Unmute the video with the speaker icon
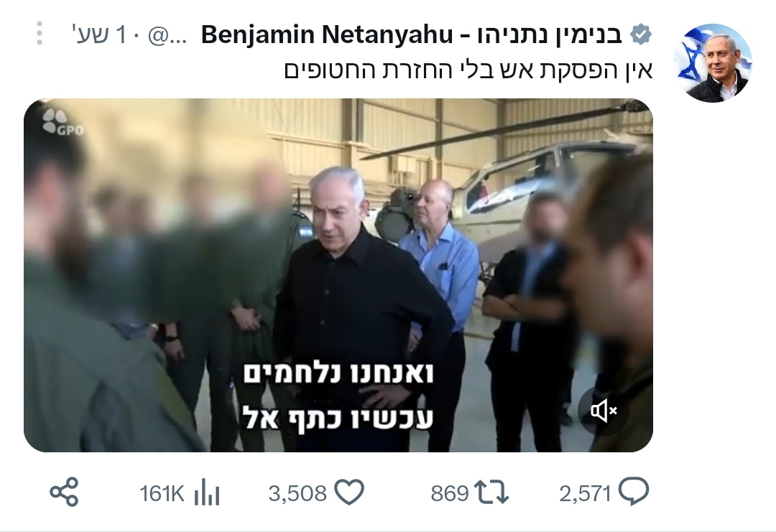The height and width of the screenshot is (532, 776). pyautogui.click(x=604, y=411)
